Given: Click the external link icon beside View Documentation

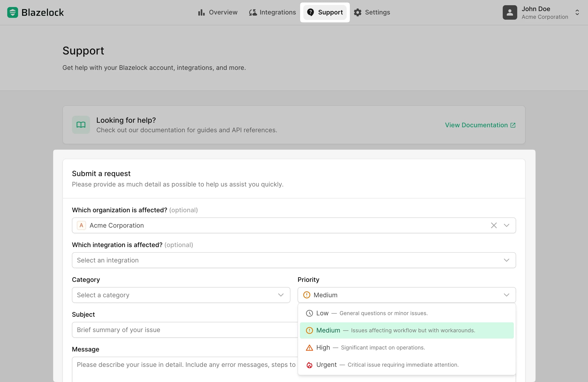Looking at the screenshot, I should point(513,125).
